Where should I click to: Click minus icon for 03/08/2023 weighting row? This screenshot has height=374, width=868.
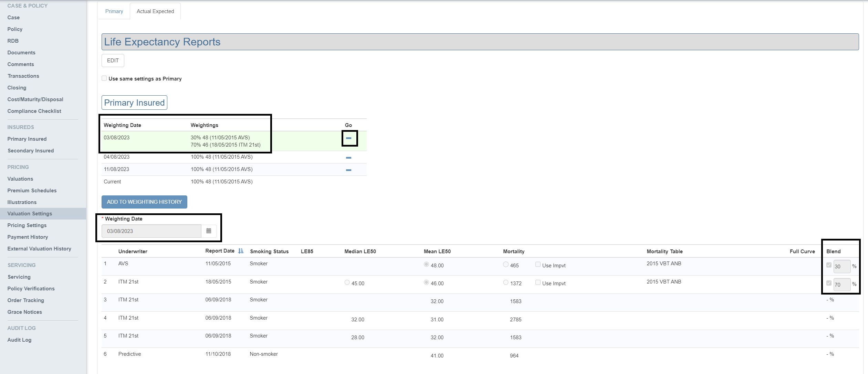point(348,138)
